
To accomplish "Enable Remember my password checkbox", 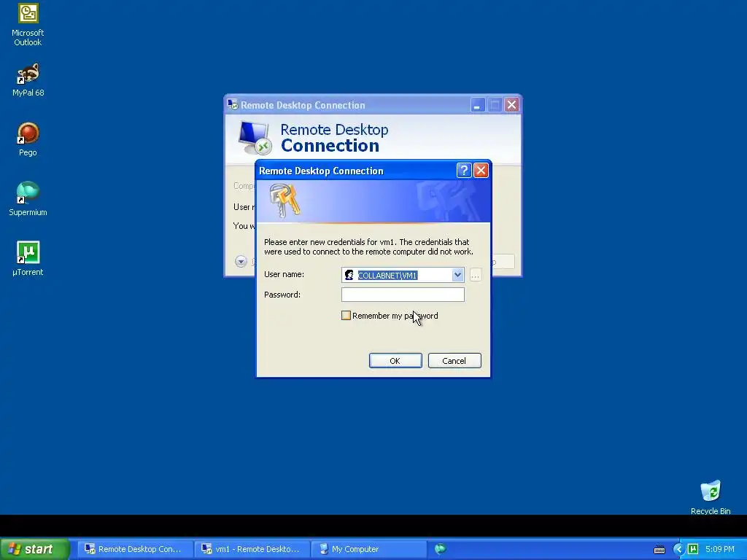I will 347,315.
